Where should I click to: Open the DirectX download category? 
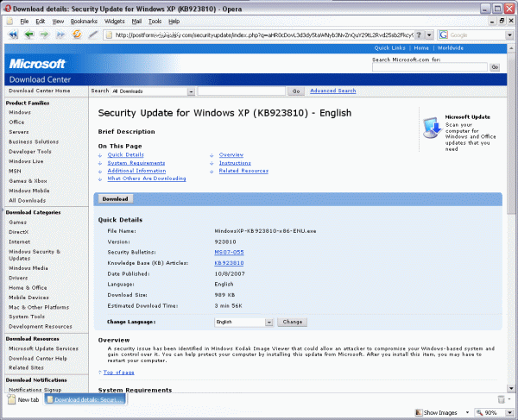(18, 232)
